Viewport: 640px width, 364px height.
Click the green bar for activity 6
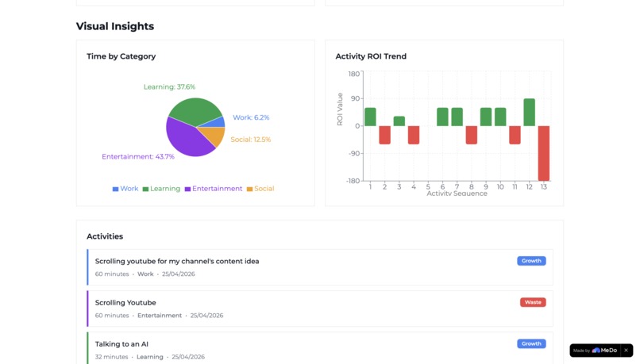click(x=442, y=117)
